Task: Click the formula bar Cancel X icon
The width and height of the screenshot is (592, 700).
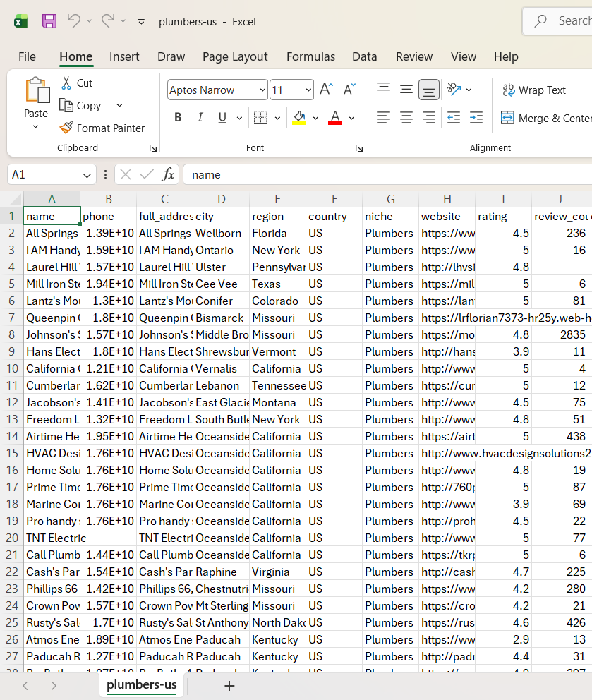Action: coord(126,174)
